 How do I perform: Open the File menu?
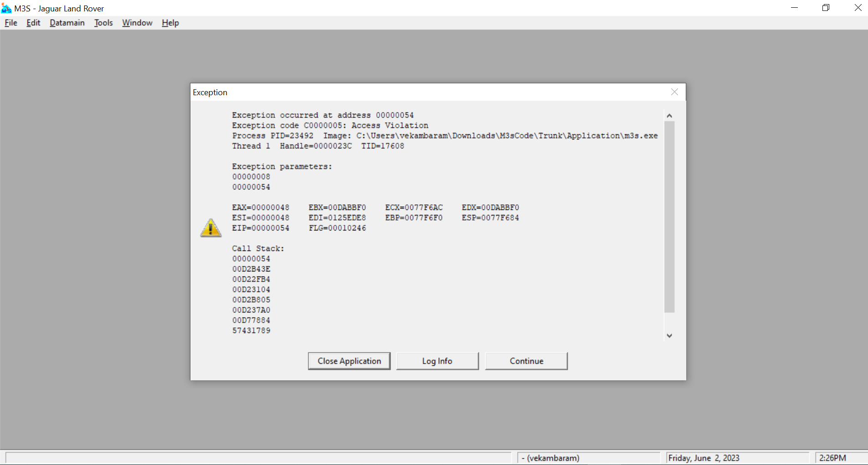coord(11,23)
